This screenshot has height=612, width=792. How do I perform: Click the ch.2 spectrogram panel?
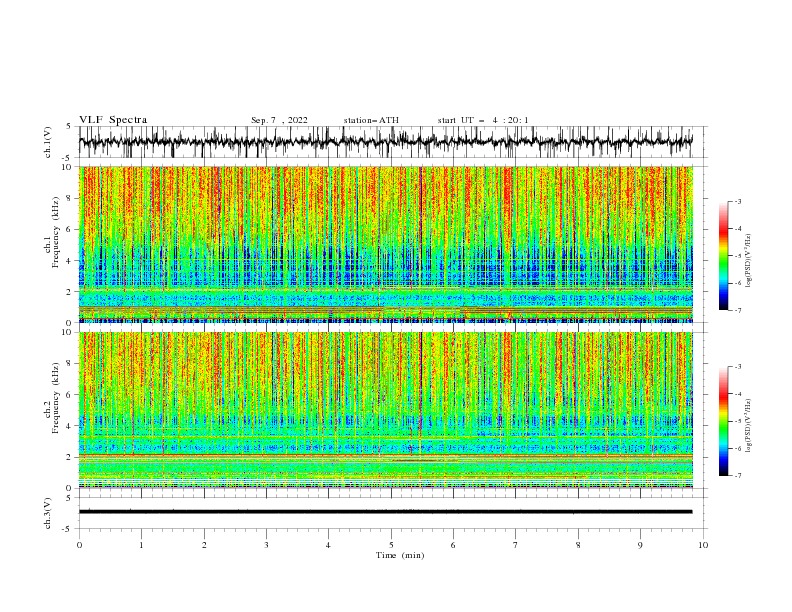coord(385,410)
